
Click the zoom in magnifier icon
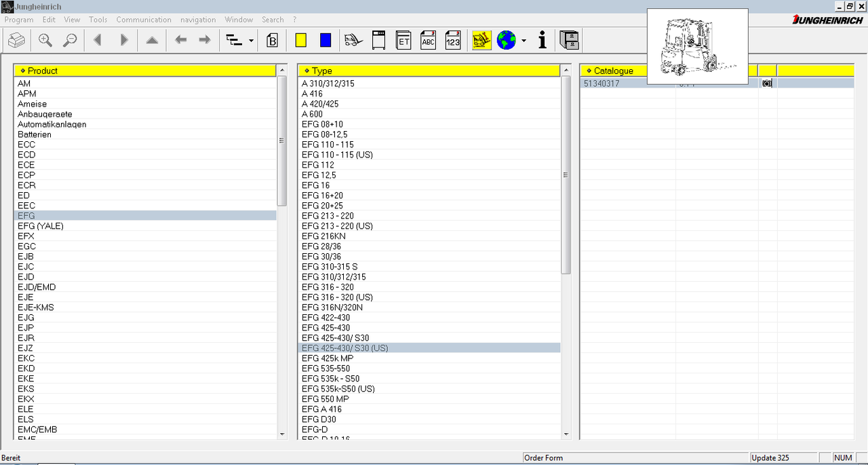[x=45, y=41]
